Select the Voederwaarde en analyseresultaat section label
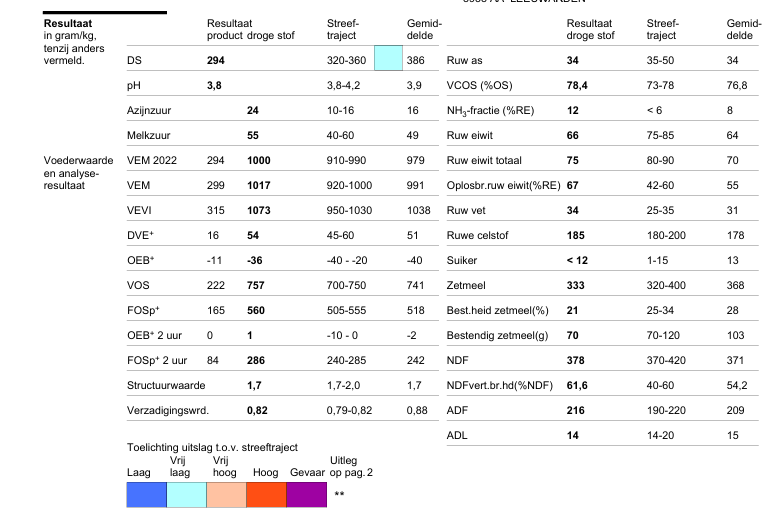The image size is (776, 516). click(x=78, y=173)
